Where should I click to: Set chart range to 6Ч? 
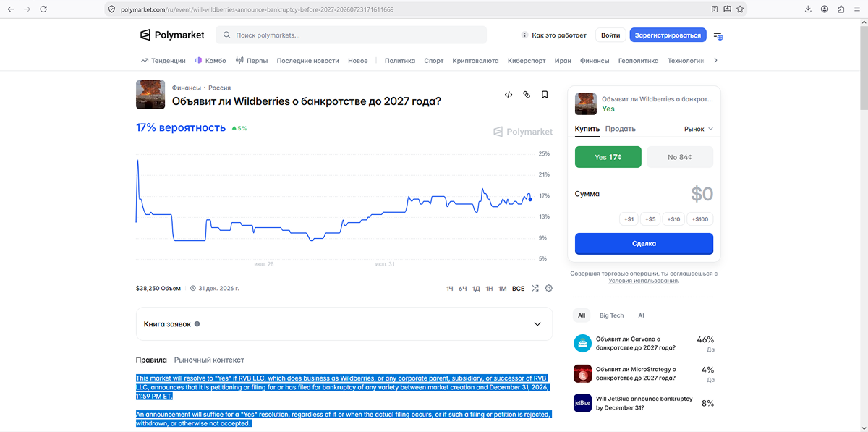(463, 289)
